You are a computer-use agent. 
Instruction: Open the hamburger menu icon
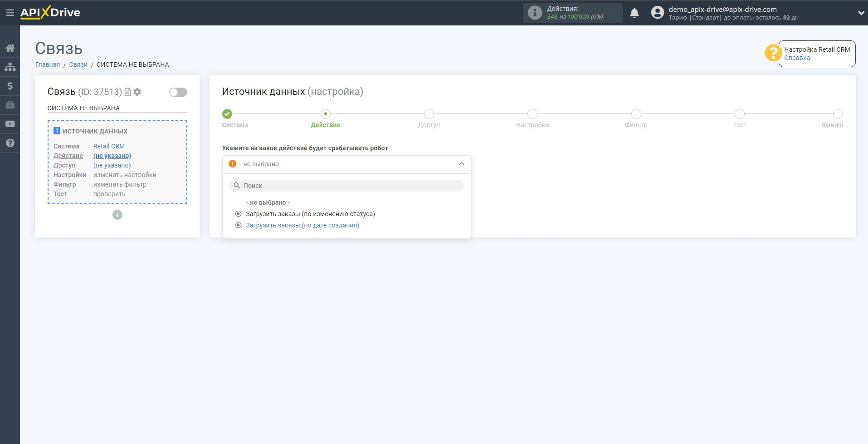tap(10, 13)
